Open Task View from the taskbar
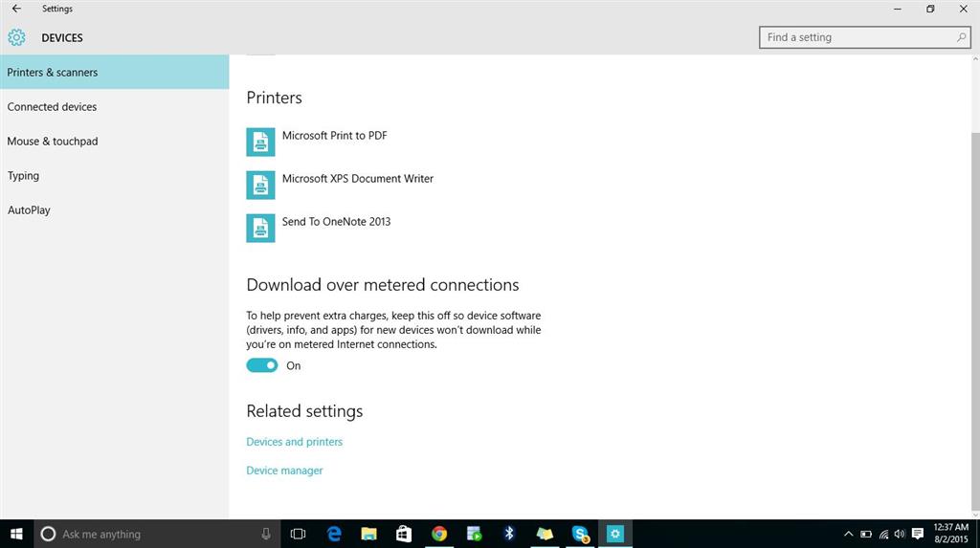This screenshot has width=980, height=548. (299, 534)
